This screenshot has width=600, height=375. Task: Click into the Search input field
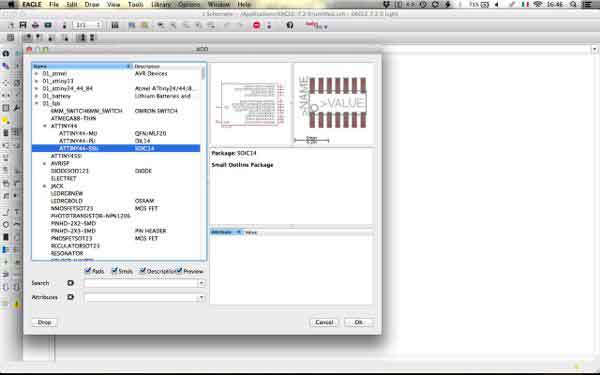(x=141, y=284)
